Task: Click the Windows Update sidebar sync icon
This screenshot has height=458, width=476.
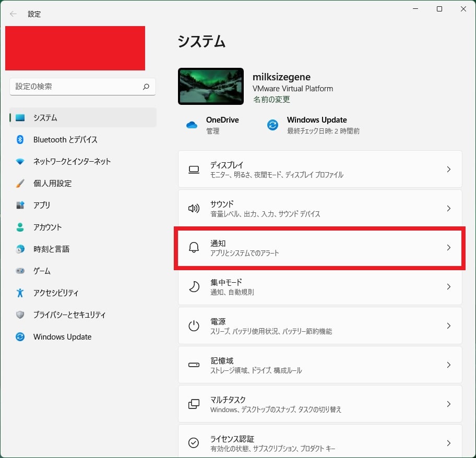Action: 20,336
